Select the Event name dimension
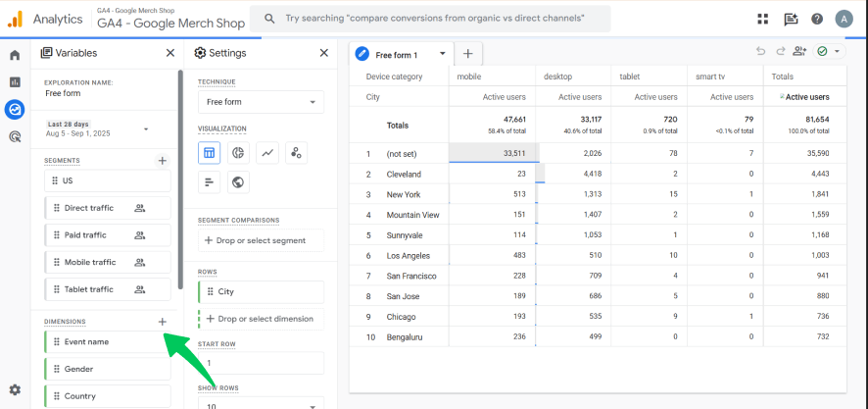Screen dimensions: 868x409 [108, 342]
